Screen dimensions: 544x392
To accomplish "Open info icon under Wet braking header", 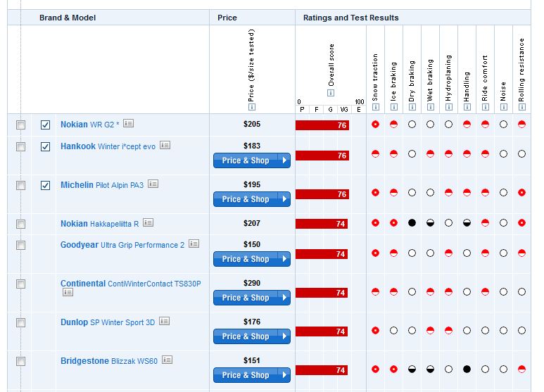I will pos(431,107).
